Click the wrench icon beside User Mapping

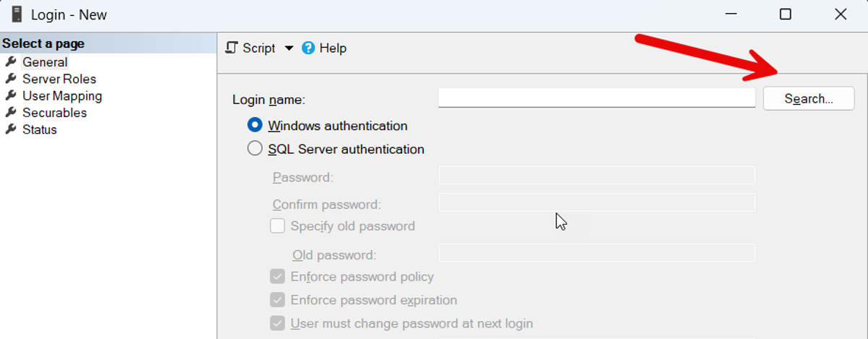click(x=11, y=95)
